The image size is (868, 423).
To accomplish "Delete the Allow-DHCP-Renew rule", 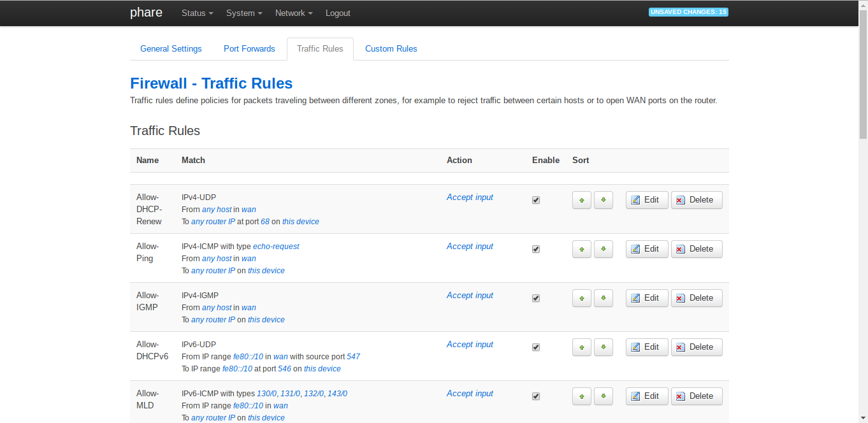I will 697,200.
